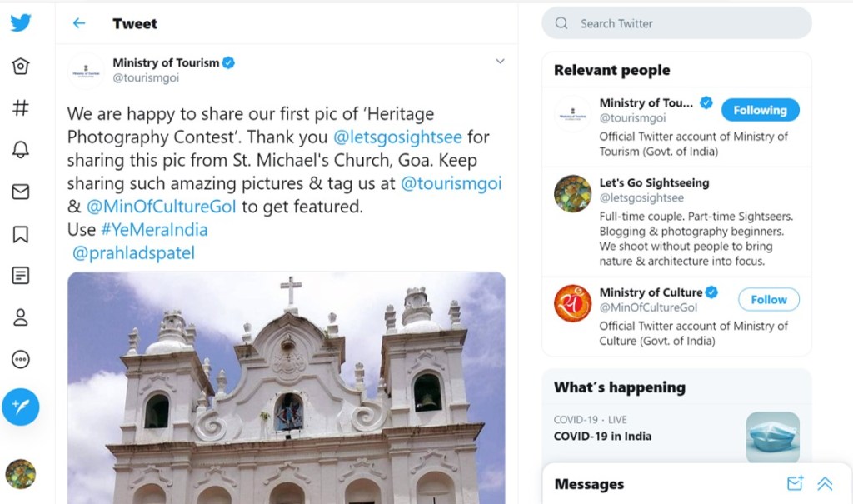
Task: Open Profile person icon
Action: (21, 317)
